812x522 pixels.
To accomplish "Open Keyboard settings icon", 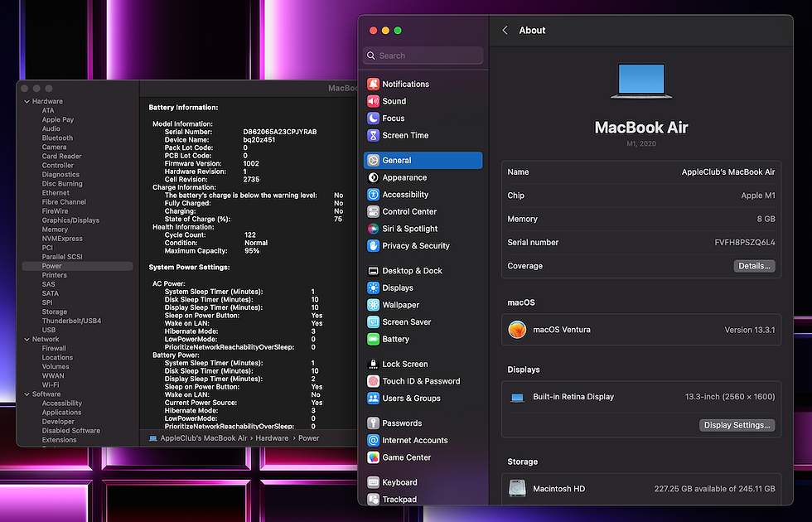I will (373, 482).
